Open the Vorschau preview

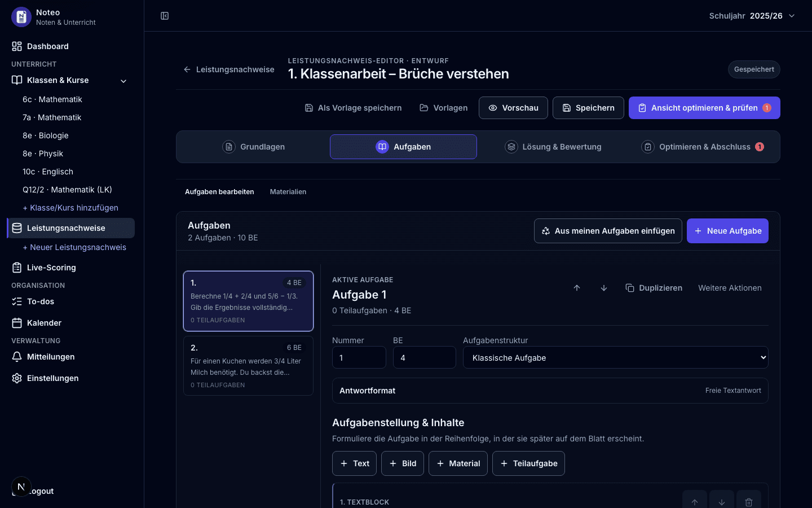[513, 108]
